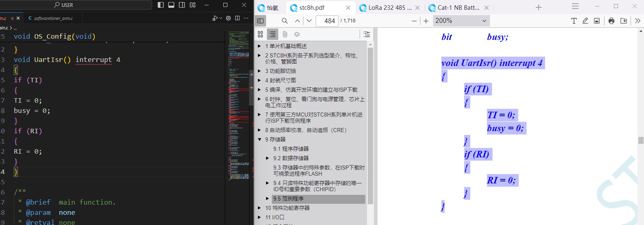Split the editor to the right
Viewport: 644px width, 225px height.
point(237,18)
